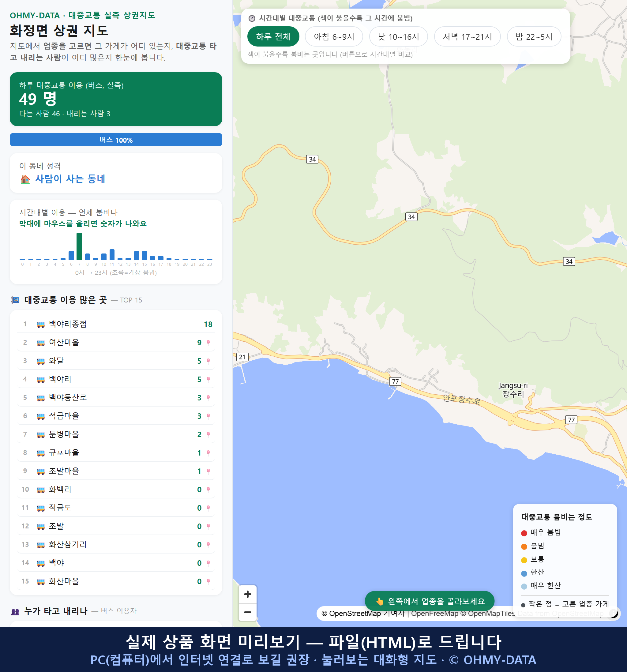Click the pin icon for 여산마을
Screen dimensions: 627x672
(x=208, y=343)
